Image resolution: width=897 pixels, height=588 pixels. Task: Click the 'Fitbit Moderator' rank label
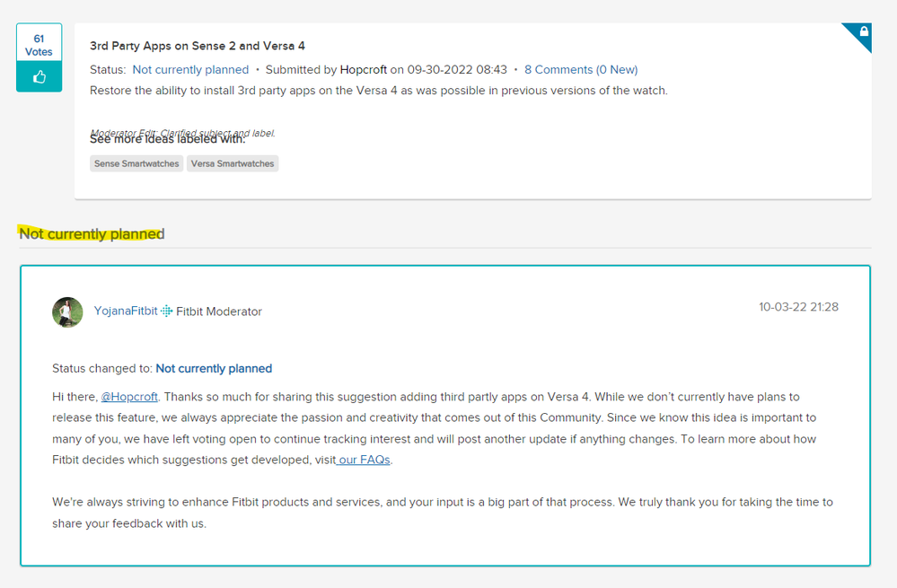[219, 312]
